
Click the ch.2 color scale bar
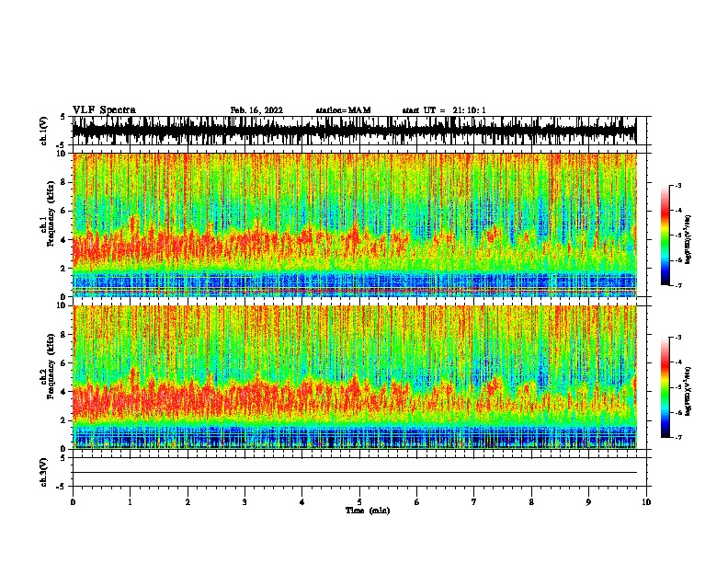point(665,387)
